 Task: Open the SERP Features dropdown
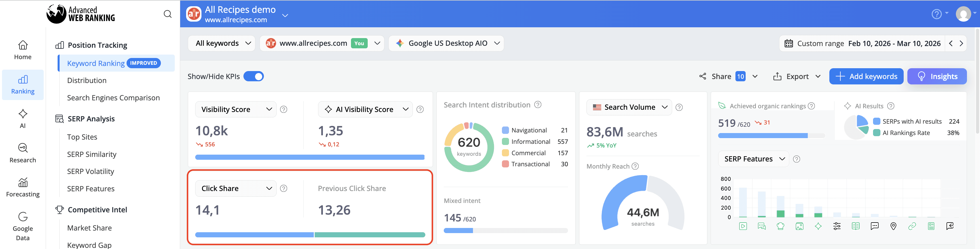[x=753, y=159]
